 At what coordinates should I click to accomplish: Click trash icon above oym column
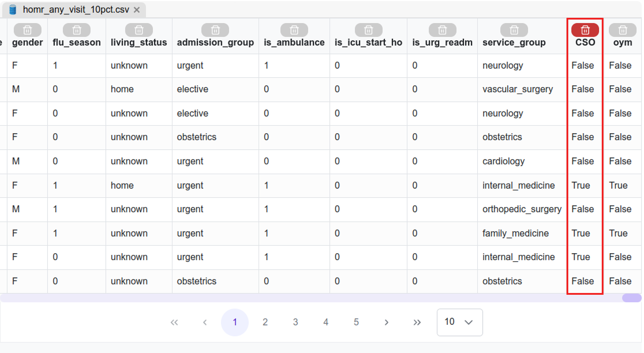click(x=622, y=30)
